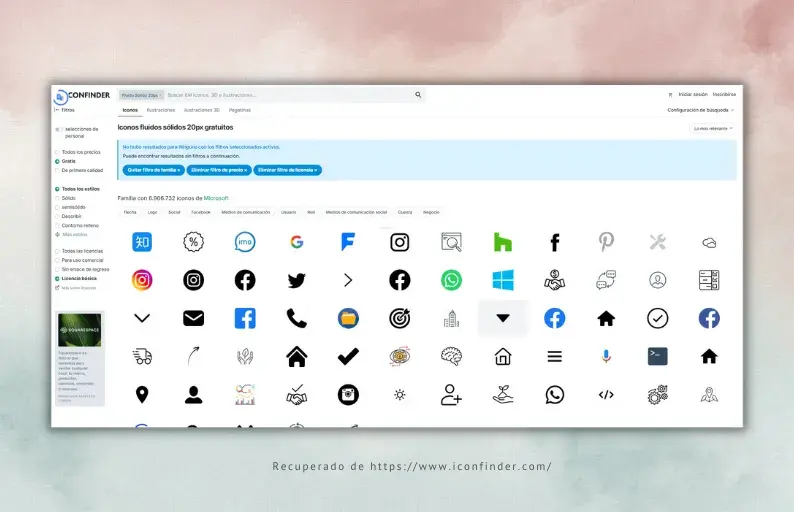Open the crossed wrench tools icon
This screenshot has height=512, width=794.
[658, 242]
